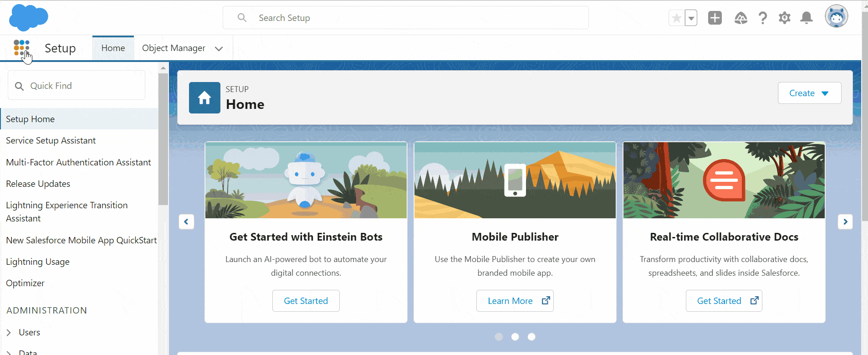Click Get Started on Collaborative Docs card
The height and width of the screenshot is (355, 868).
724,301
